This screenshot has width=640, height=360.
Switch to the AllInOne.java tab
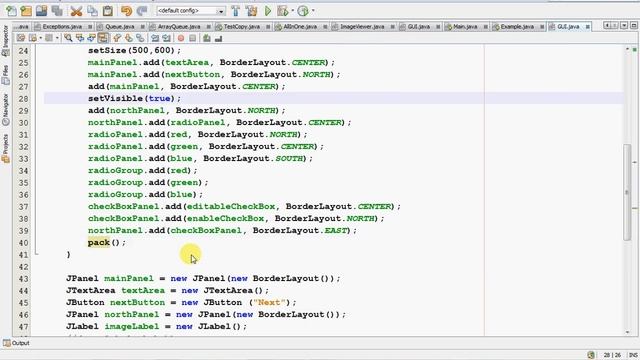click(x=300, y=27)
